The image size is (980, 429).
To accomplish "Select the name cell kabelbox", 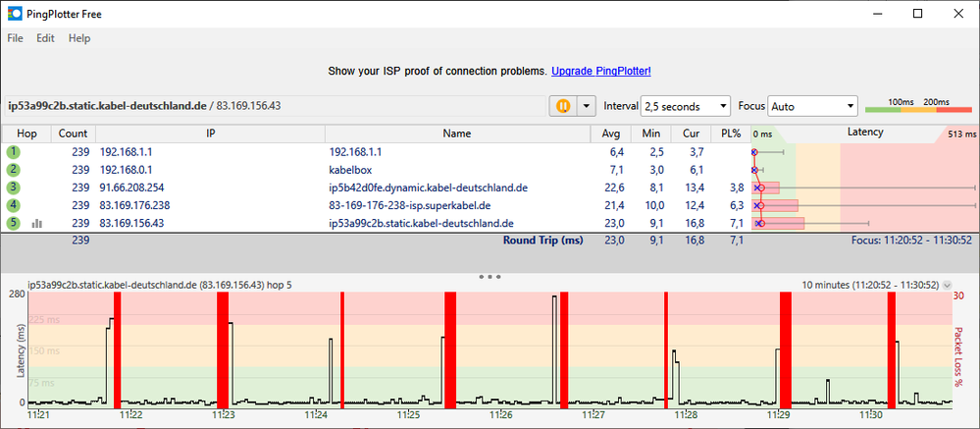I will (x=348, y=170).
